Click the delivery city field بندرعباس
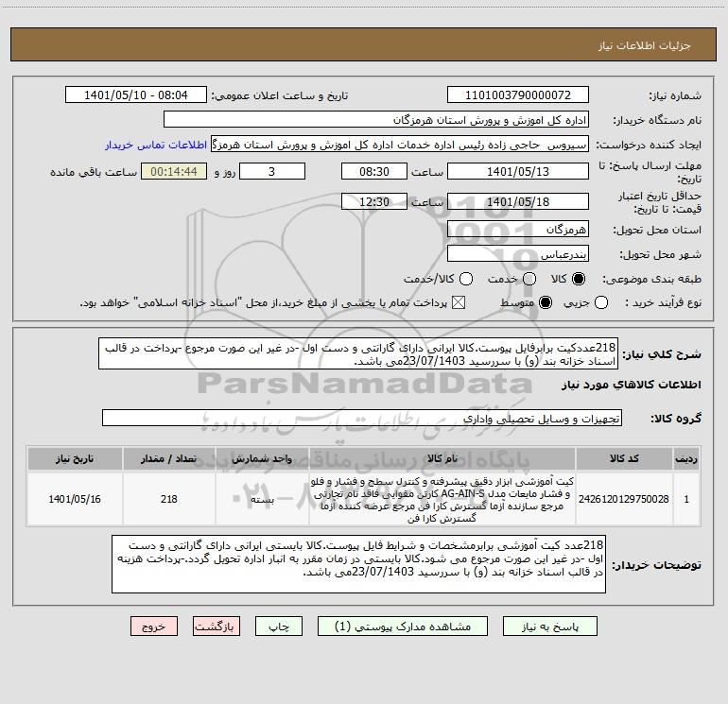 click(x=518, y=254)
